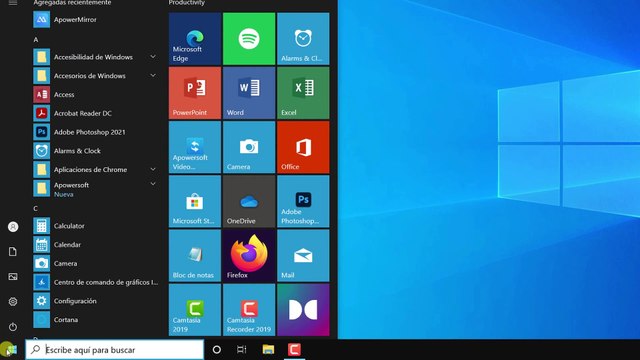
Task: Click the Power icon in Start sidebar
Action: [x=13, y=327]
